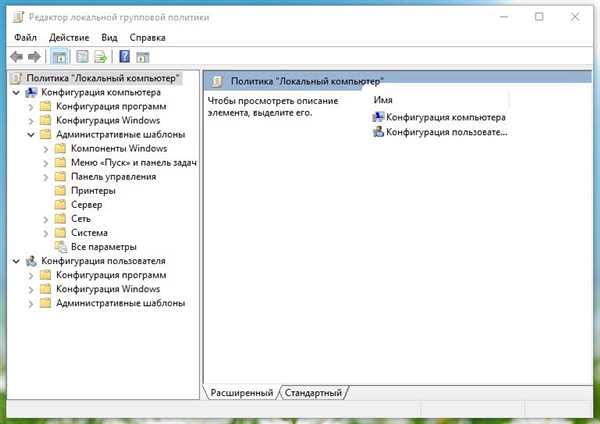Expand the Панель управления node
The height and width of the screenshot is (424, 600).
(x=46, y=177)
